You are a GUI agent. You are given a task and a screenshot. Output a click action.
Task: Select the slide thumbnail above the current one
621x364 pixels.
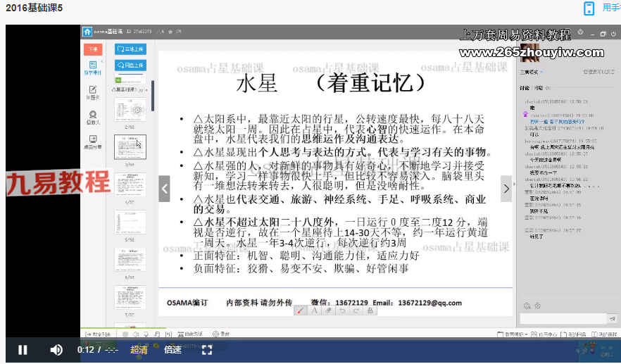click(x=130, y=110)
